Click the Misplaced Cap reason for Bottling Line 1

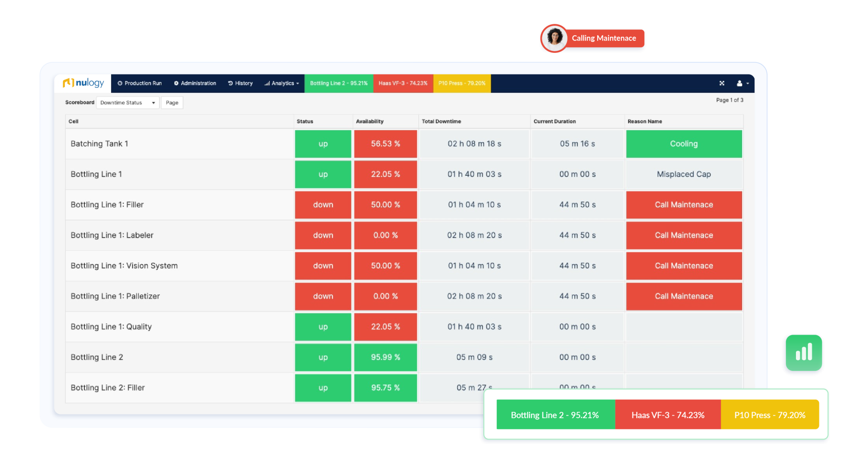(x=684, y=174)
